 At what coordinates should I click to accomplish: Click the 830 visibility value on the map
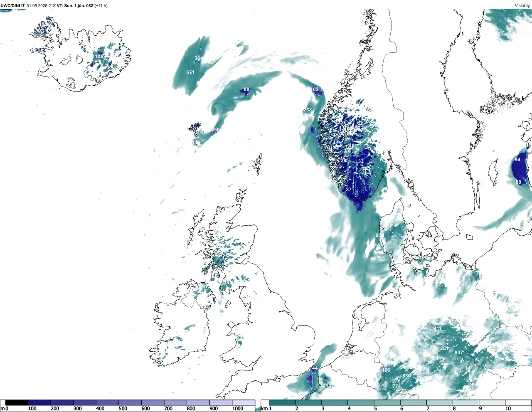406,376
